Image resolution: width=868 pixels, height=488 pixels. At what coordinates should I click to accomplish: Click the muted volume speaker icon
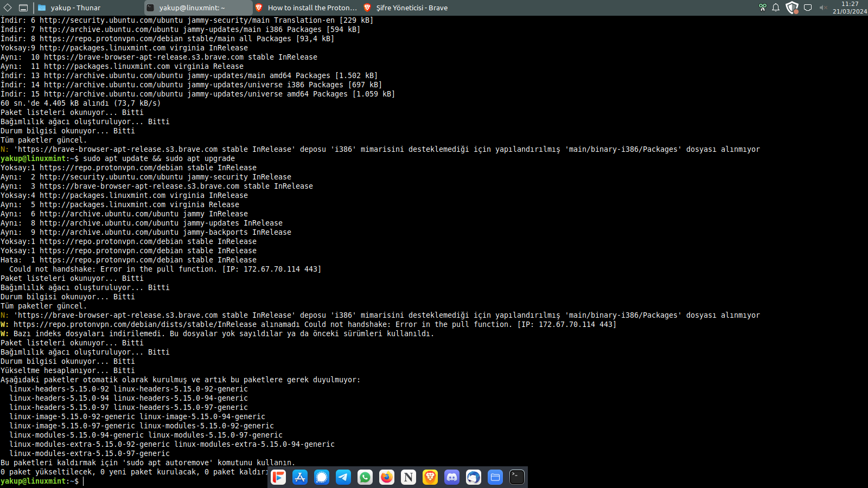pyautogui.click(x=823, y=8)
